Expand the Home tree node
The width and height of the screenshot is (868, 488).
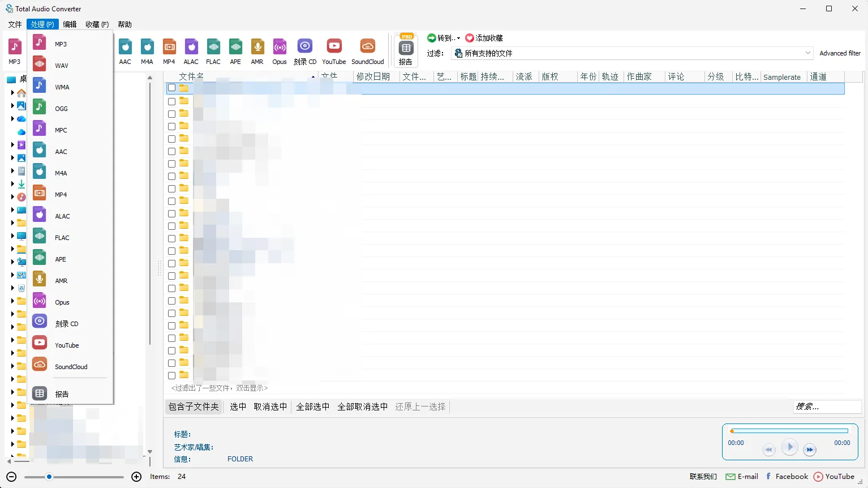tap(12, 92)
